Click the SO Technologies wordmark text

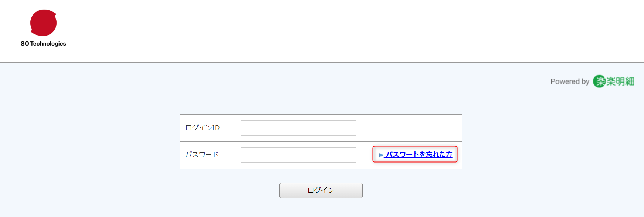(x=43, y=44)
